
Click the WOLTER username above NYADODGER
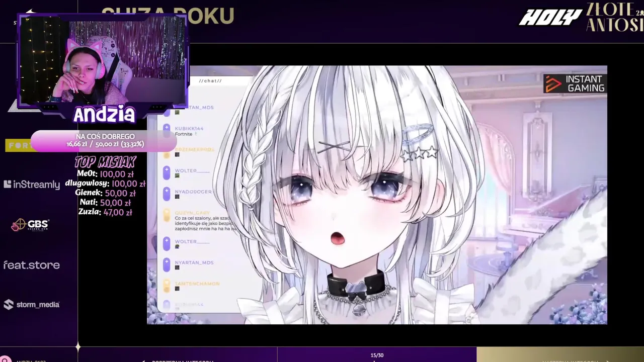point(192,170)
